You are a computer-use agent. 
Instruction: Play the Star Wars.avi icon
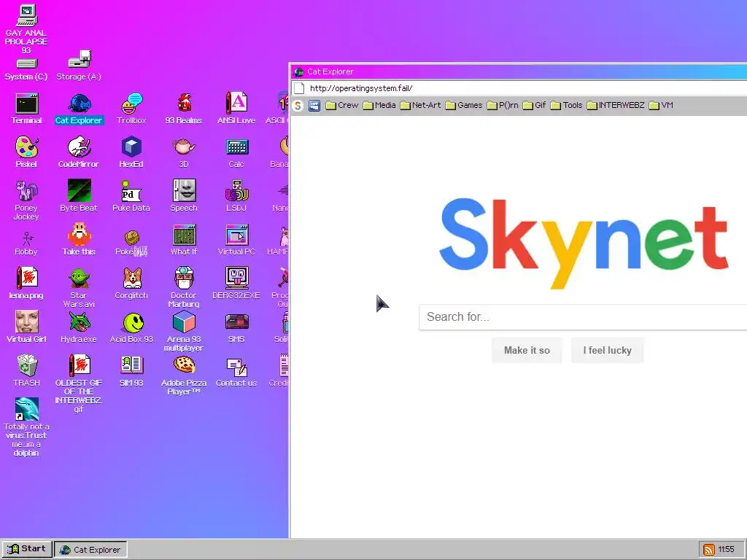click(x=79, y=287)
